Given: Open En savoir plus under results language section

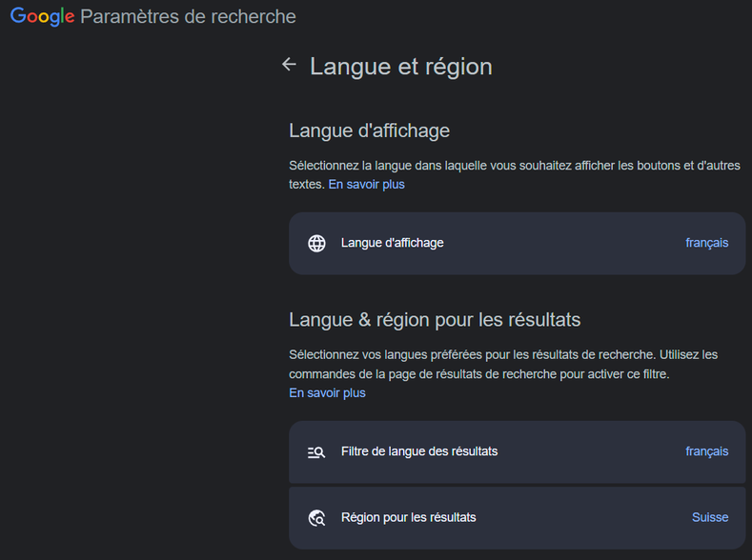Looking at the screenshot, I should tap(327, 393).
